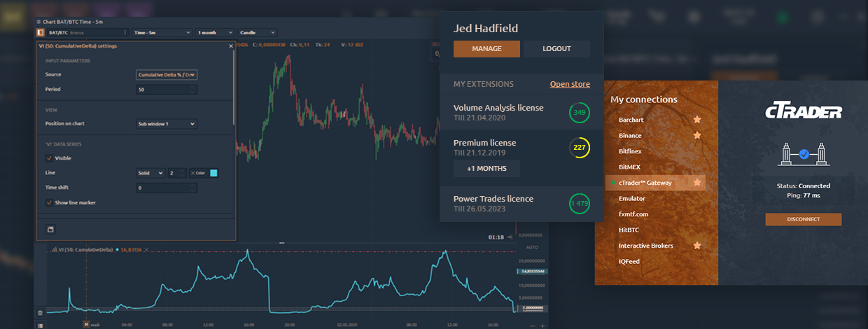Click the scroll-to-end arrow beside 01:18

(509, 238)
